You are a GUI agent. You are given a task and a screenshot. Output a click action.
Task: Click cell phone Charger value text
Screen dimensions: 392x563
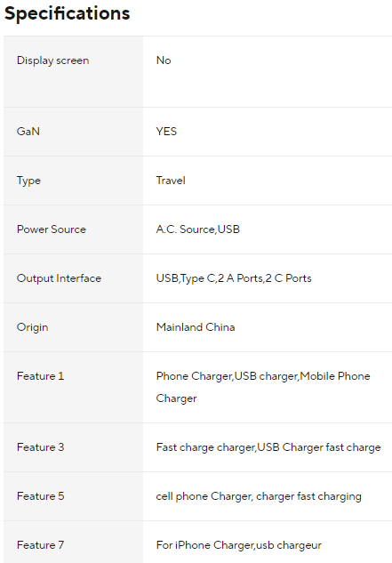coord(259,496)
